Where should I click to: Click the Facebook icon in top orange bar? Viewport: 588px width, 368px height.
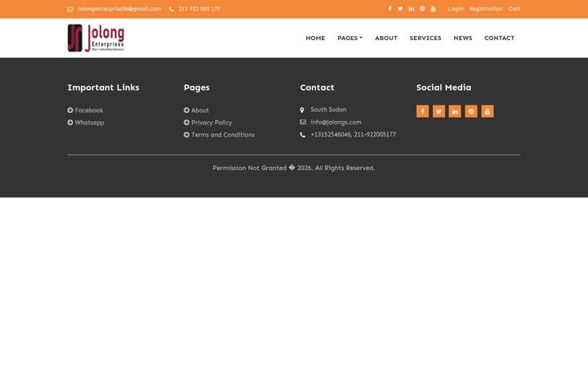[390, 9]
